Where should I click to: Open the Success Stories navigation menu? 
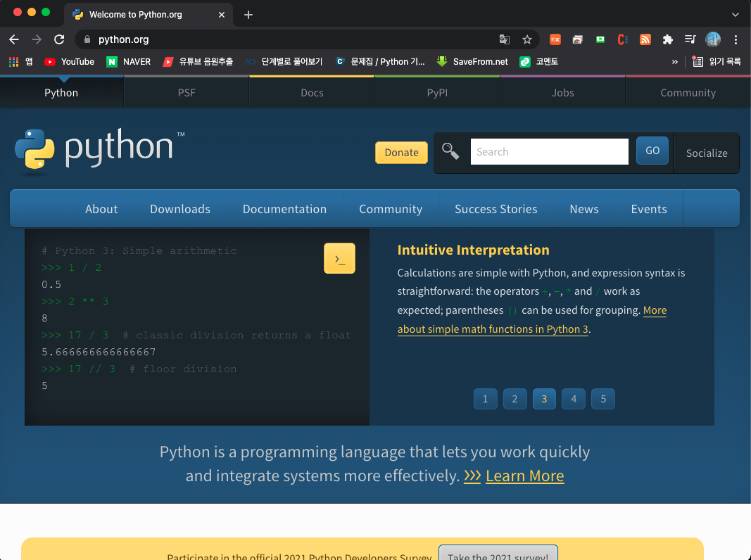pos(496,209)
